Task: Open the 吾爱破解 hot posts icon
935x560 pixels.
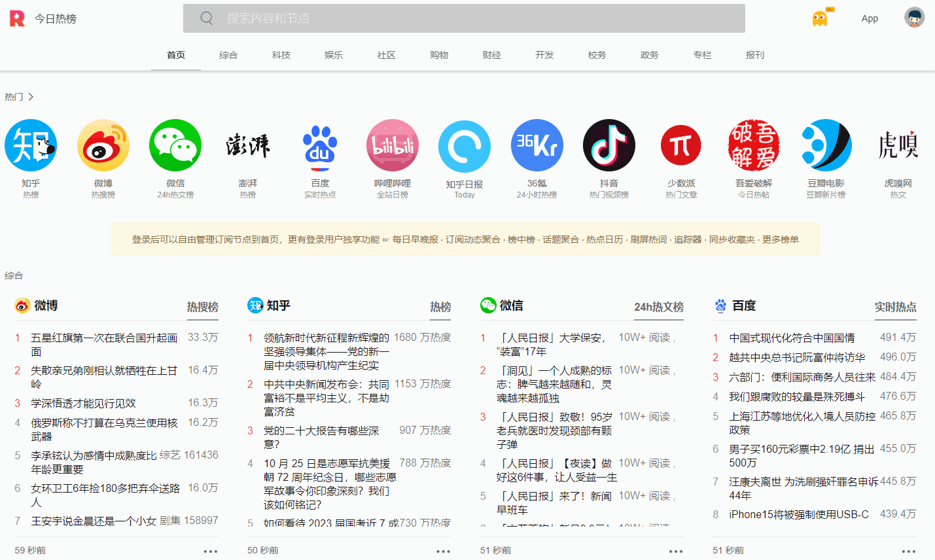Action: coord(754,145)
